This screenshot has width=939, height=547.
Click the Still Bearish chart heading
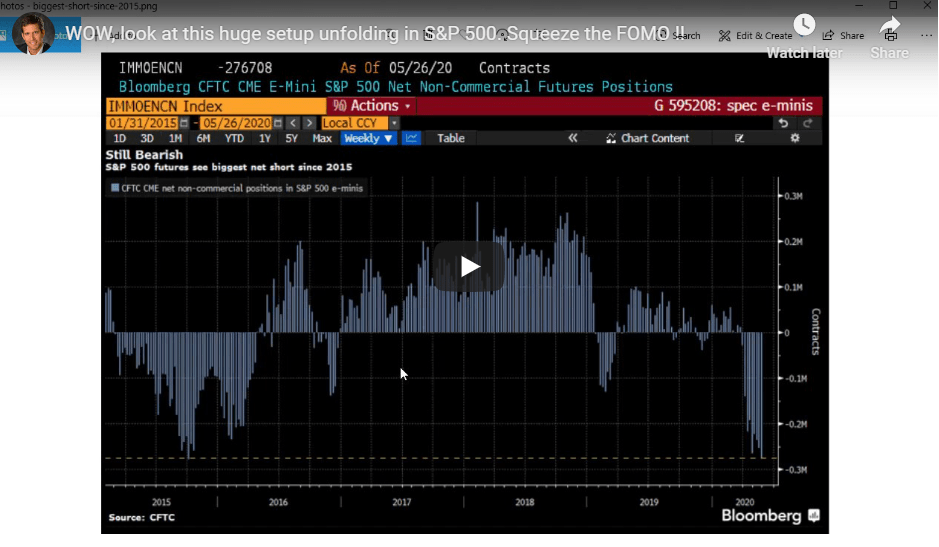click(144, 155)
